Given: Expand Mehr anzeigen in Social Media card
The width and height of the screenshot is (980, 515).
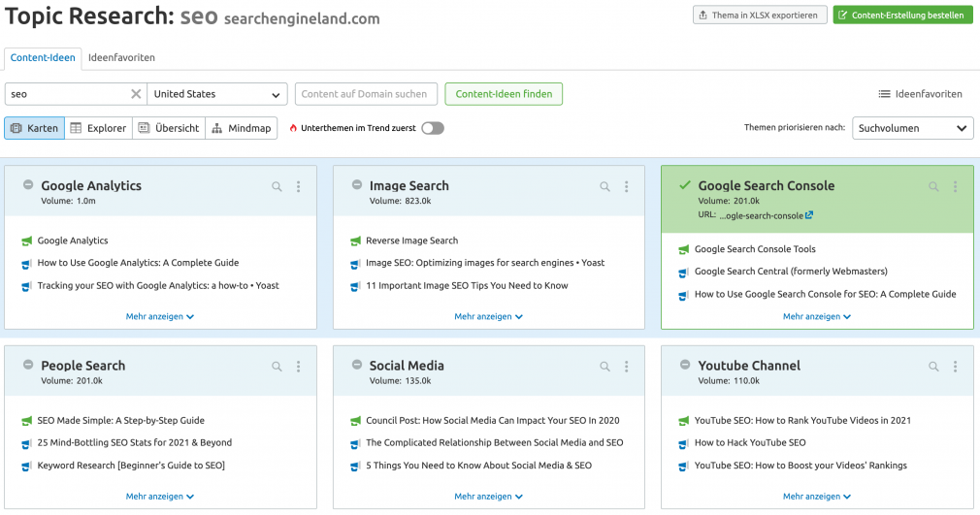Looking at the screenshot, I should [x=488, y=497].
